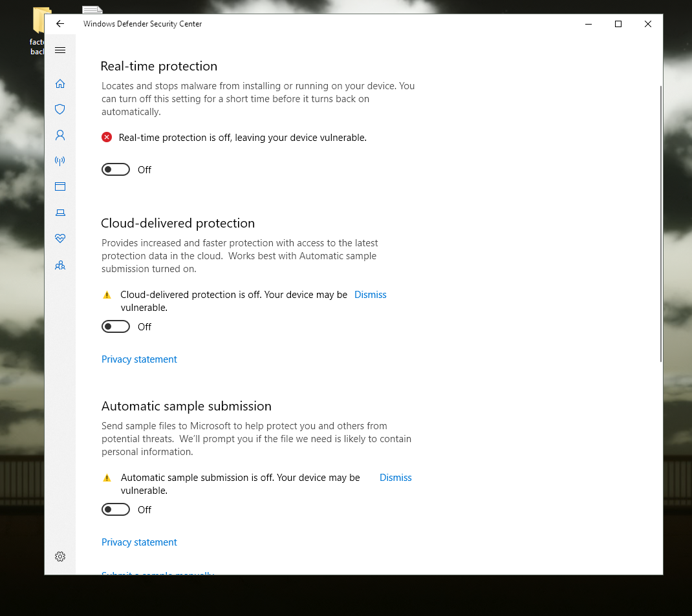Dismiss the Automatic sample submission warning
Image resolution: width=692 pixels, height=616 pixels.
(395, 478)
